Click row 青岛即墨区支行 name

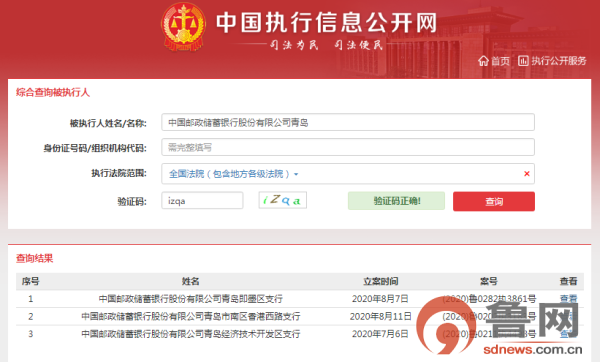(190, 298)
